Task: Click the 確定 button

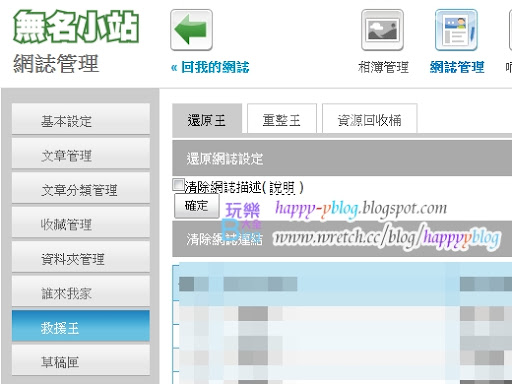Action: point(197,206)
